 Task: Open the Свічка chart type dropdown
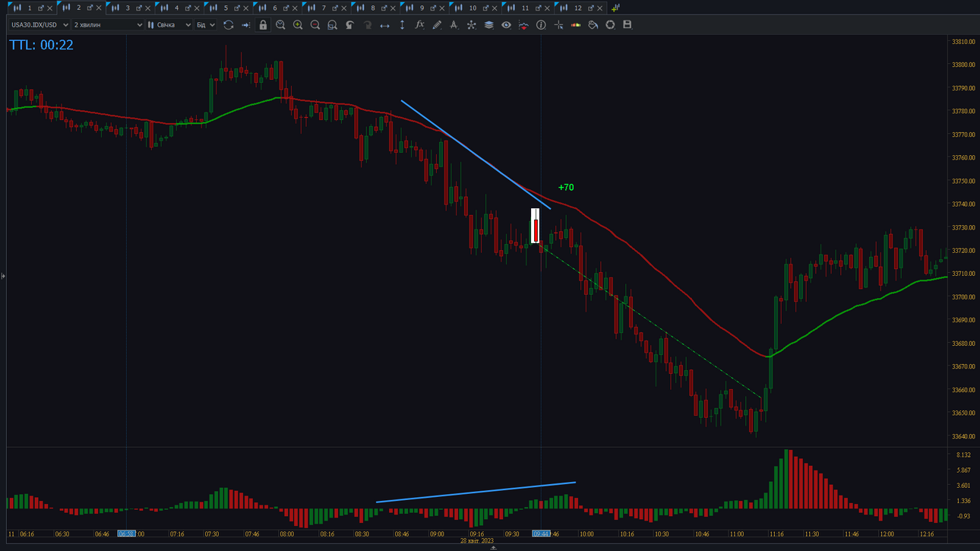(x=169, y=25)
